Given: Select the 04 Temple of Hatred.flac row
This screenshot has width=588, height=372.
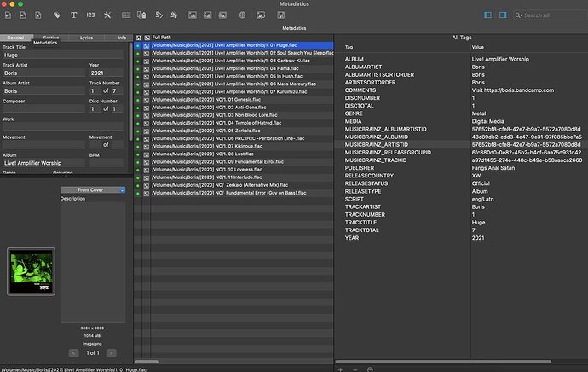Looking at the screenshot, I should 234,123.
